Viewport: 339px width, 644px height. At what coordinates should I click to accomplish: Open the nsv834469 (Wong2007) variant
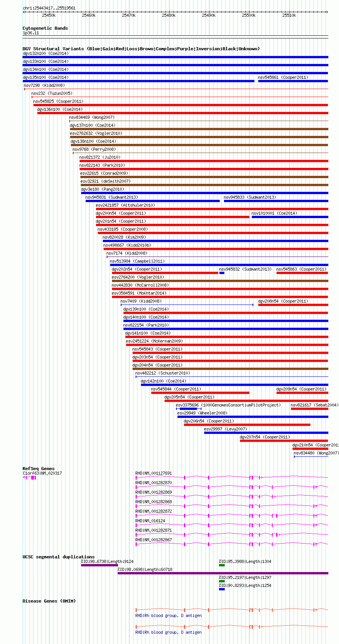pos(92,117)
